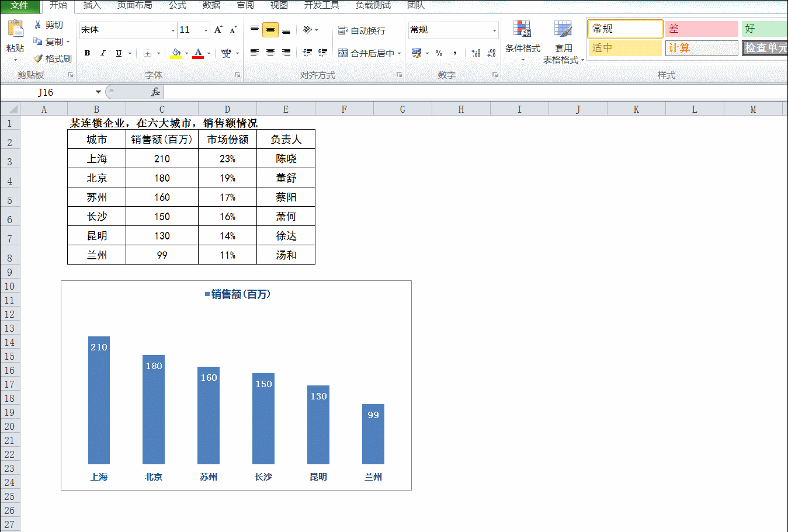Toggle middle vertical alignment (highlighted)
Image resolution: width=788 pixels, height=532 pixels.
click(x=270, y=30)
